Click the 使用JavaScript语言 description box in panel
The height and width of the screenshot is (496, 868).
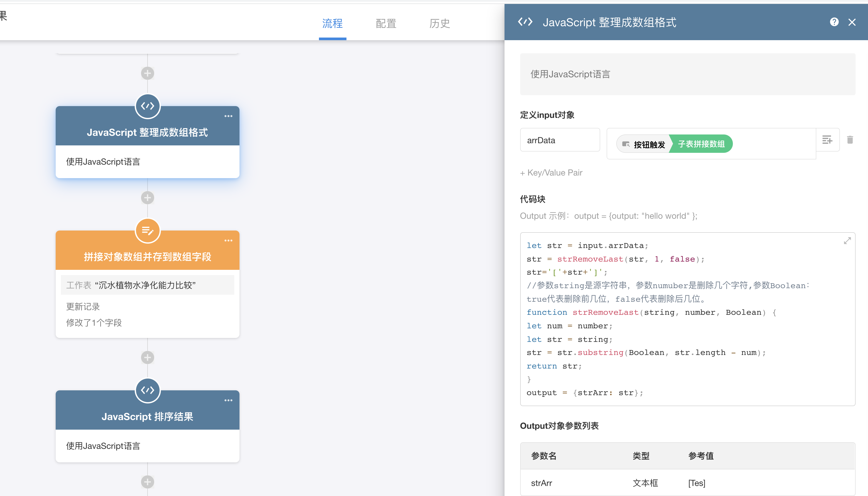[687, 74]
